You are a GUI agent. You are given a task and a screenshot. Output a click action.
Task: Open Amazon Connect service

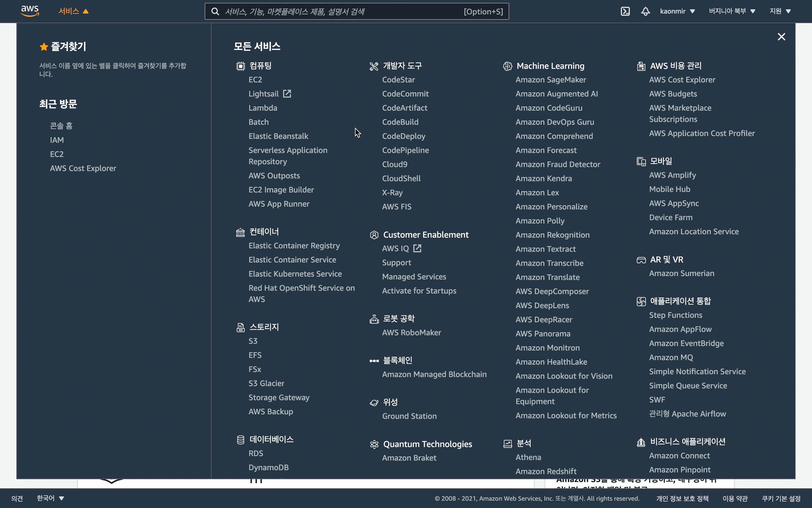tap(679, 455)
